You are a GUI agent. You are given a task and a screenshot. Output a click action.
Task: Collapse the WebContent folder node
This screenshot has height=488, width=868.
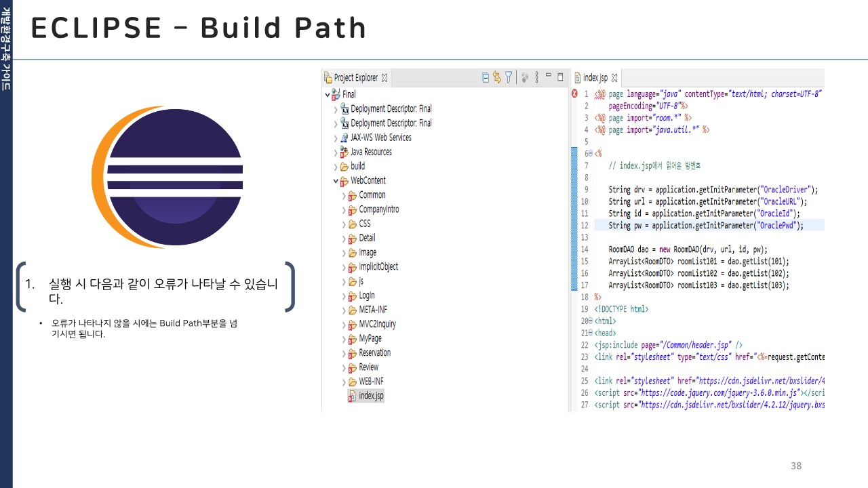[x=336, y=181]
